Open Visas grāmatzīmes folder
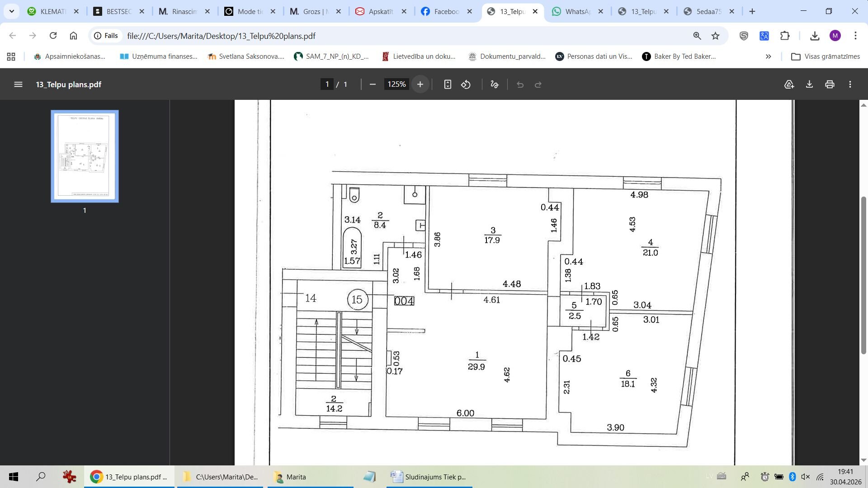 [x=826, y=56]
